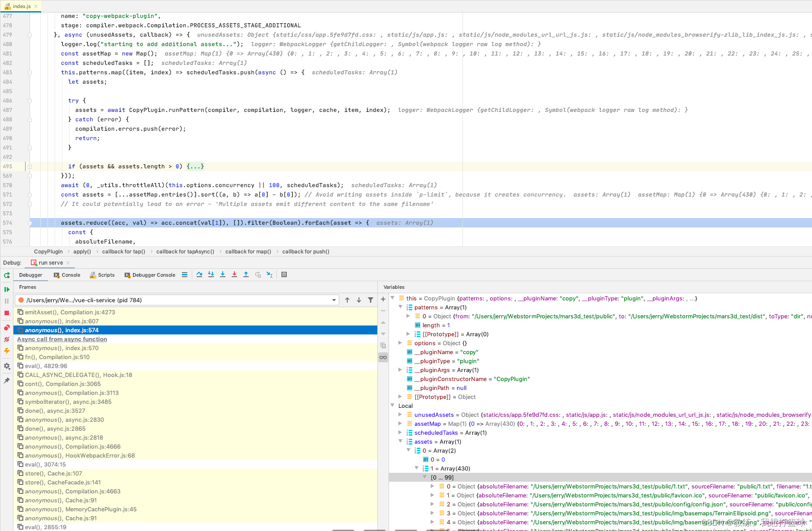Viewport: 812px width, 531px height.
Task: Click the disabled drop frame icon
Action: (258, 275)
